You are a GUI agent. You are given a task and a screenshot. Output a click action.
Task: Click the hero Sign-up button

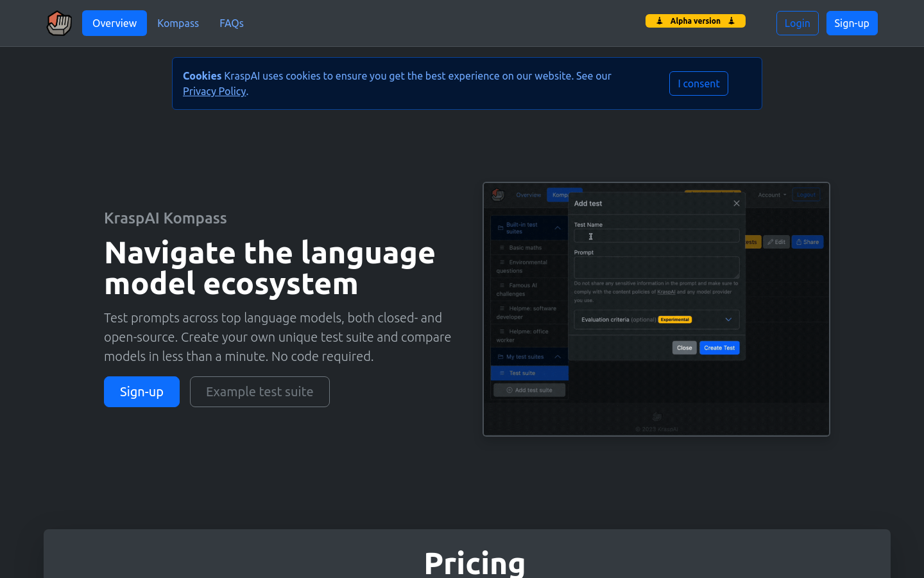point(142,392)
